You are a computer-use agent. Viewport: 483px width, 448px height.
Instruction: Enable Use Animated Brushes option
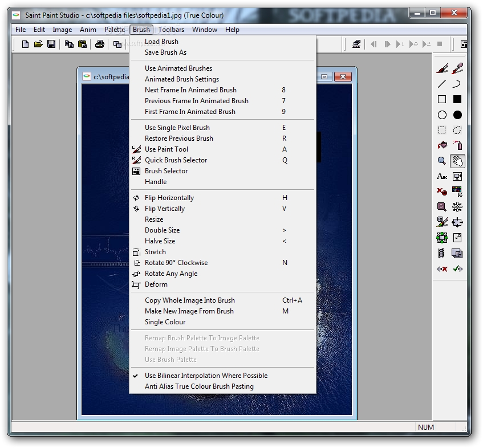(x=222, y=68)
